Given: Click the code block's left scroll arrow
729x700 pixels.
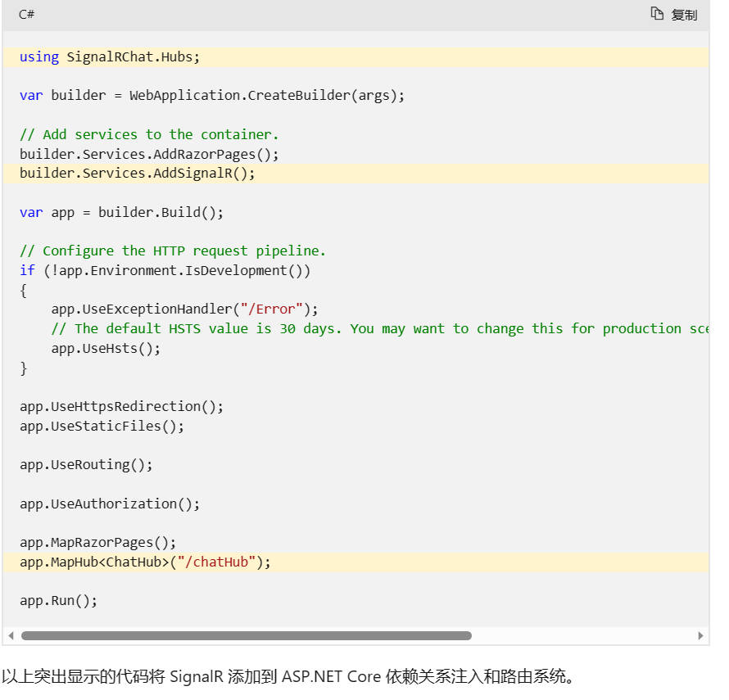Looking at the screenshot, I should point(11,635).
